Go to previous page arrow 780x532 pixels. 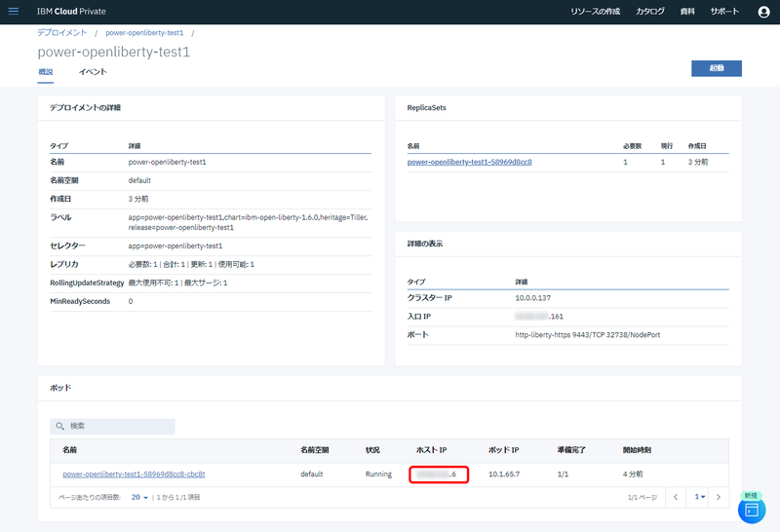(x=675, y=497)
